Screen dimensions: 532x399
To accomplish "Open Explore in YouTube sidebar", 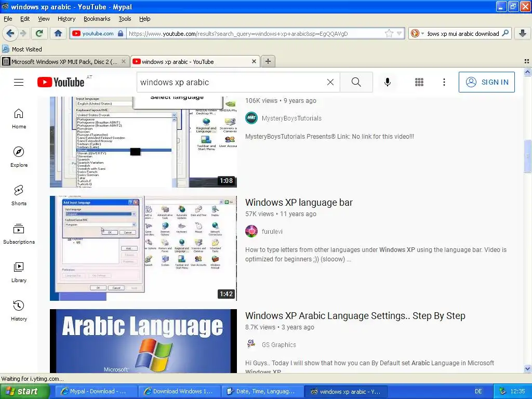I will [19, 157].
